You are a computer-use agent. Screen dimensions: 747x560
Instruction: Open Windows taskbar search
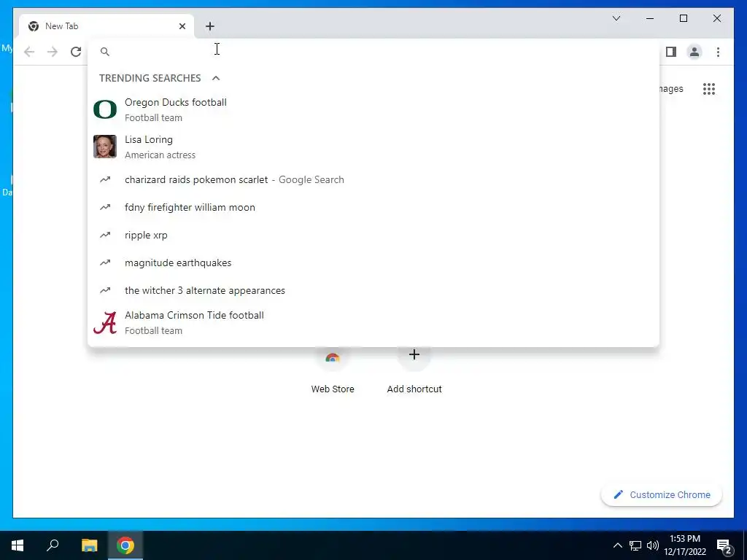point(53,545)
